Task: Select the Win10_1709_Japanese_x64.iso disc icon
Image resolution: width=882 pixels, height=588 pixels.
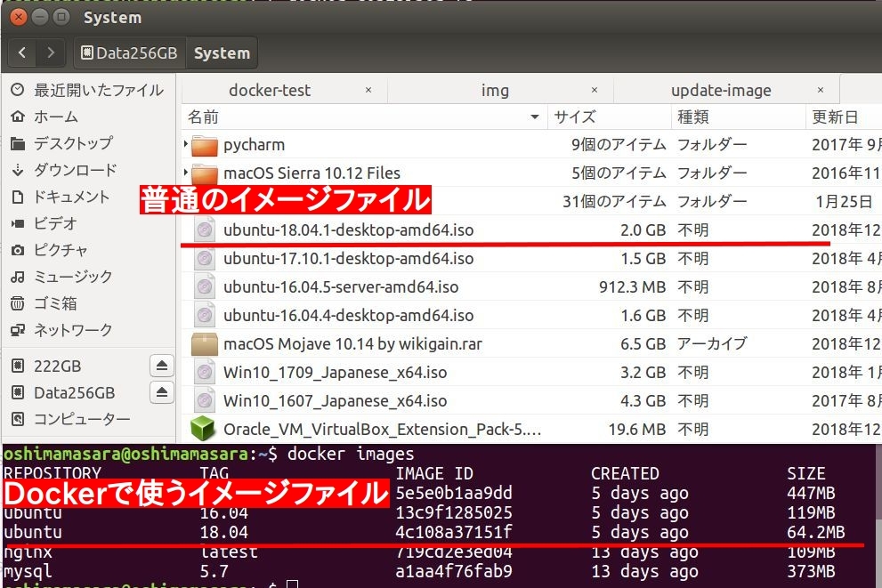Action: pyautogui.click(x=205, y=372)
